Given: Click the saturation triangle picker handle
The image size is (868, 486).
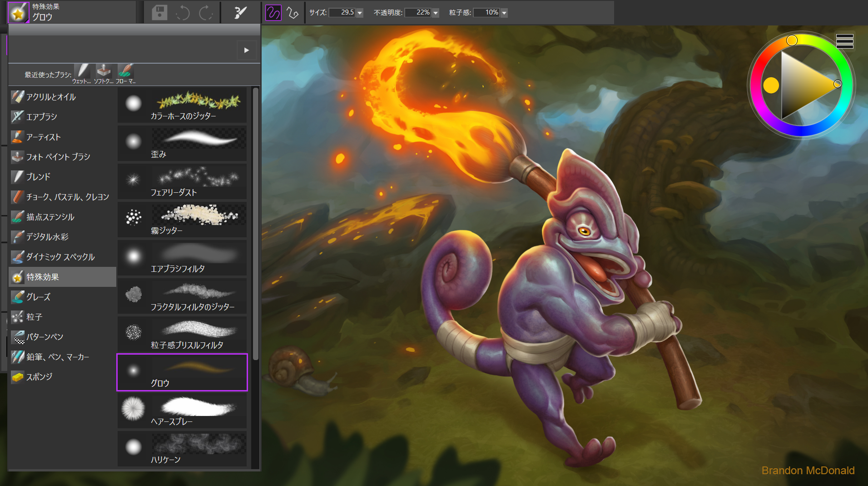Looking at the screenshot, I should click(838, 84).
